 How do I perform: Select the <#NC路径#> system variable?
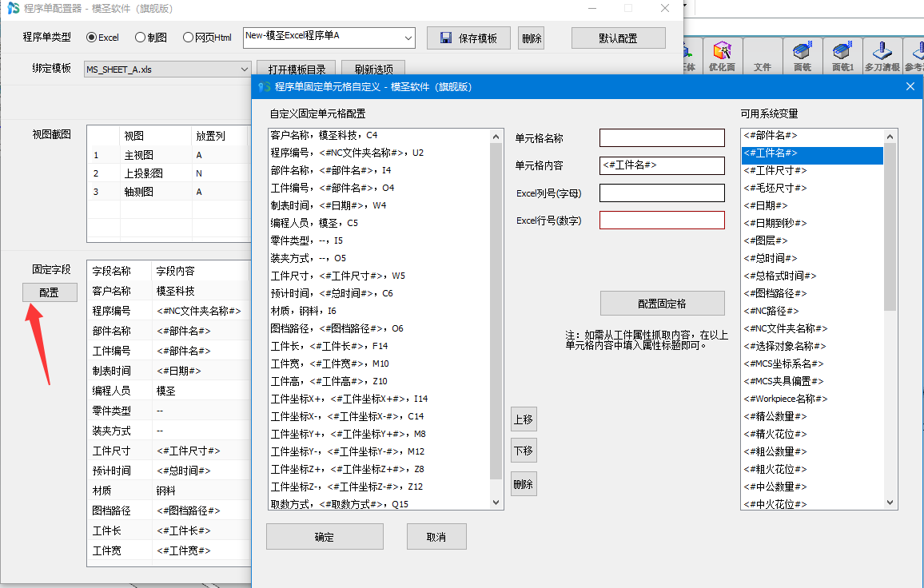[x=813, y=311]
